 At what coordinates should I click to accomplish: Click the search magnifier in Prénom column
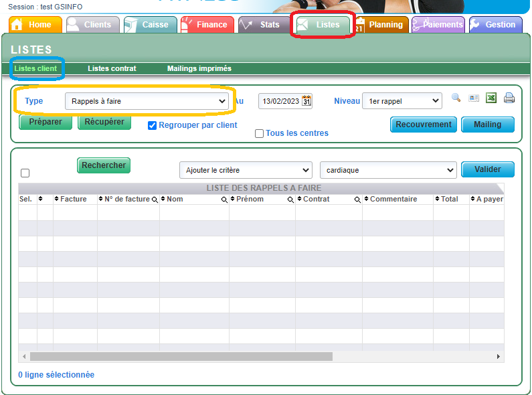[290, 200]
